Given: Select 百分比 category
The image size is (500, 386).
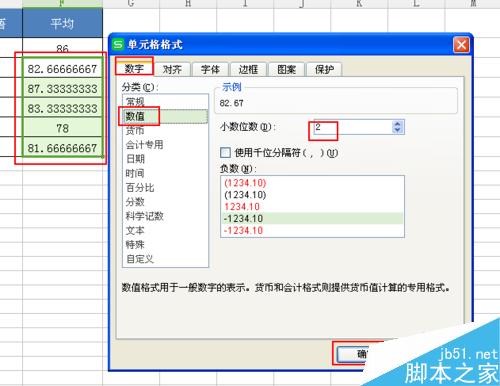Looking at the screenshot, I should (165, 188).
